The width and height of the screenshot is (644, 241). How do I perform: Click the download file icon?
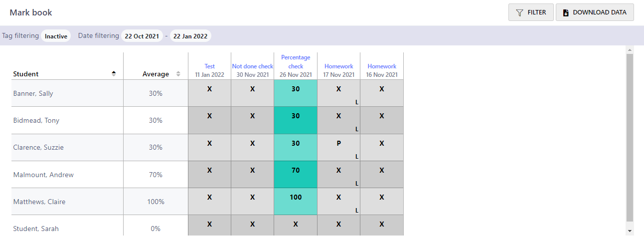(566, 12)
